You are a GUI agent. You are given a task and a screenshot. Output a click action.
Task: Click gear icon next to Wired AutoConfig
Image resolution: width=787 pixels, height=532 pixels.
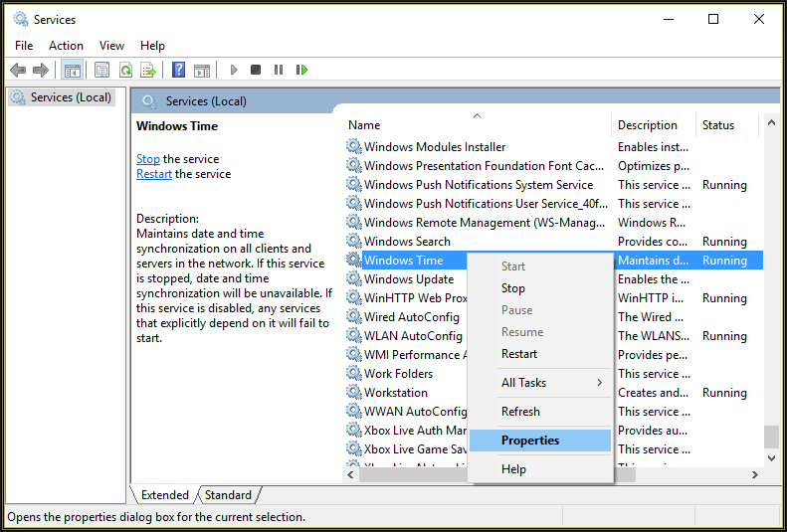354,316
